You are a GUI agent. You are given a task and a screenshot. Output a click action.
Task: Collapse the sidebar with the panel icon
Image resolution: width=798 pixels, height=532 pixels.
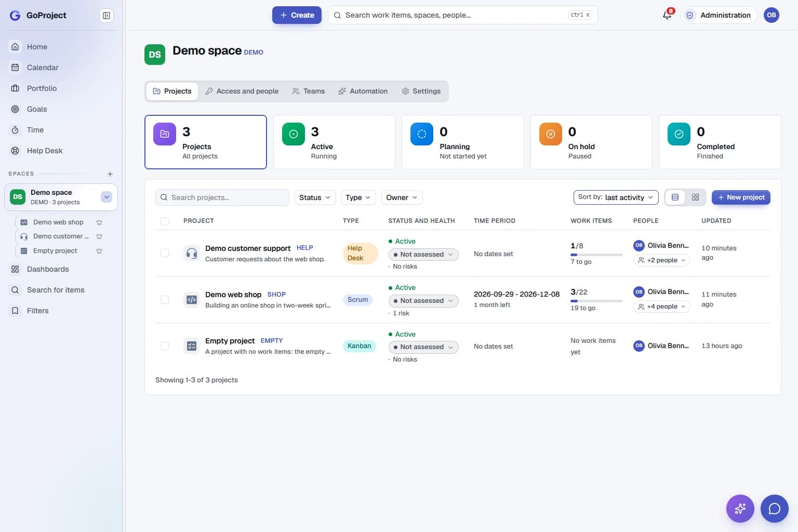(107, 16)
